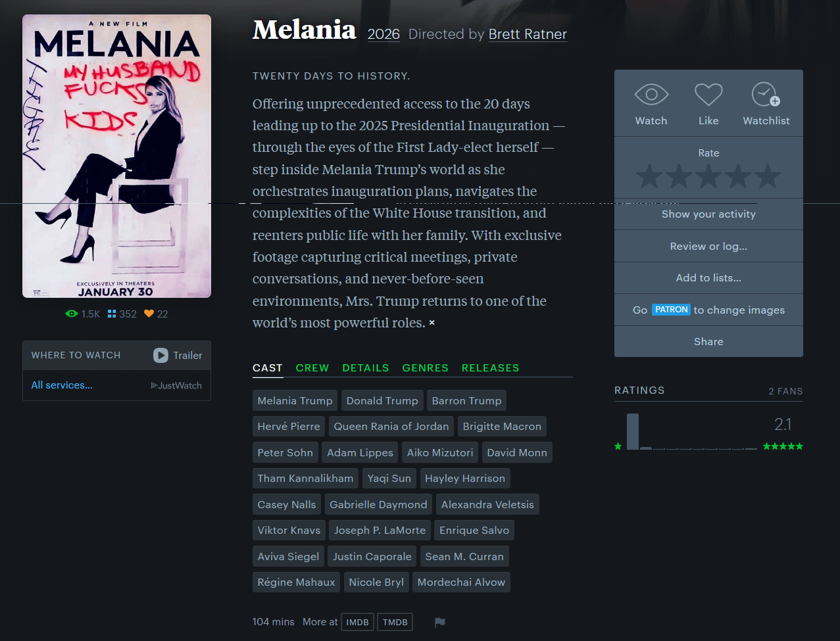Switch to the Crew tab
The height and width of the screenshot is (641, 840).
point(312,368)
